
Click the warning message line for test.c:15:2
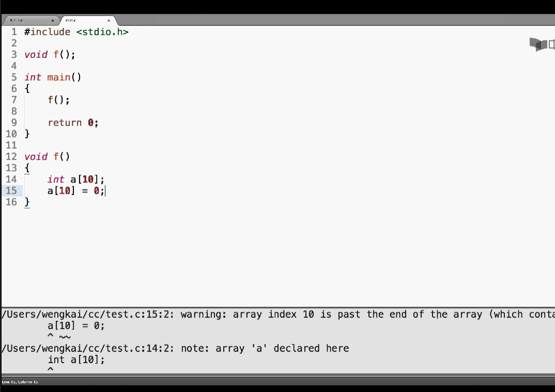click(277, 314)
